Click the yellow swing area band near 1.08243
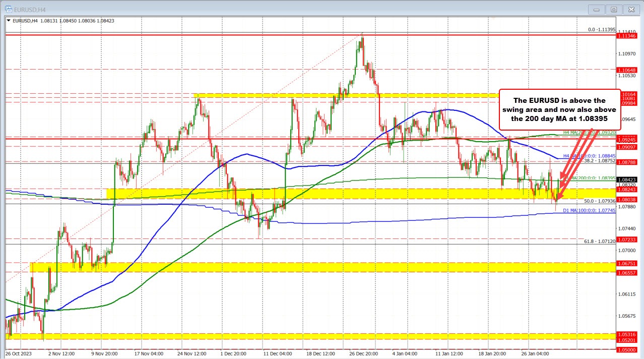 pos(302,193)
